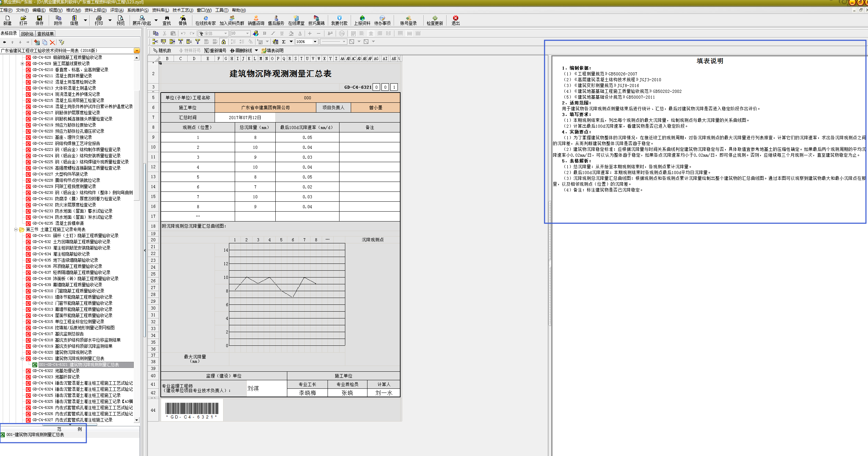Toggle center text alignment
Viewport: 868px width, 456px height.
click(371, 33)
